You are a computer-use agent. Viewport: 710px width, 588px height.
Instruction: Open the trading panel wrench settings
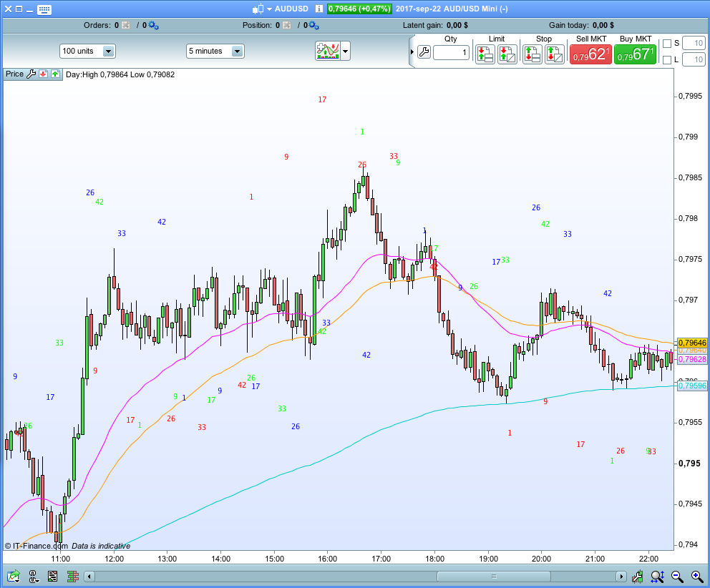click(424, 52)
